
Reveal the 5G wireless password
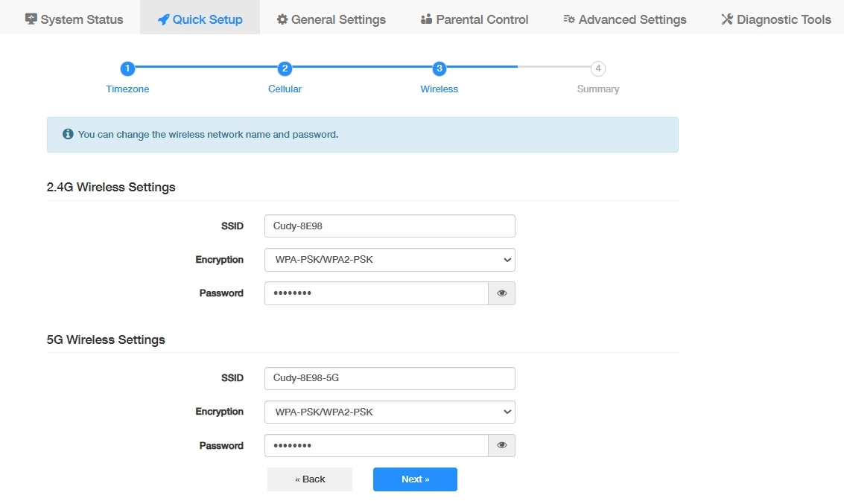501,445
